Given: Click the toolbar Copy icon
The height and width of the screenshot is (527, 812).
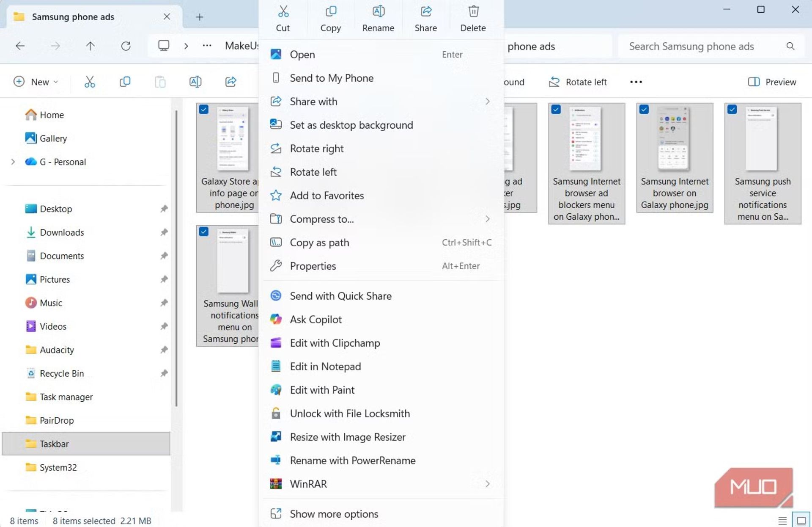Looking at the screenshot, I should pos(125,82).
